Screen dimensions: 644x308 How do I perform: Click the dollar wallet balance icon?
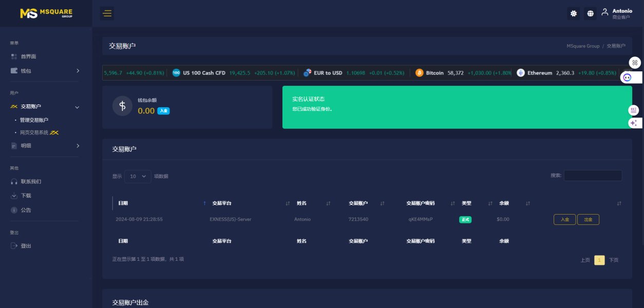(122, 106)
